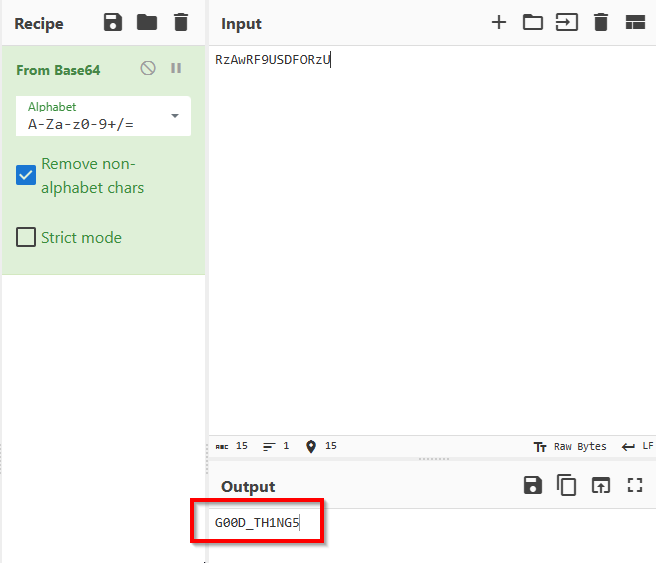Change LF end of line sequence
This screenshot has height=563, width=656.
pos(637,447)
